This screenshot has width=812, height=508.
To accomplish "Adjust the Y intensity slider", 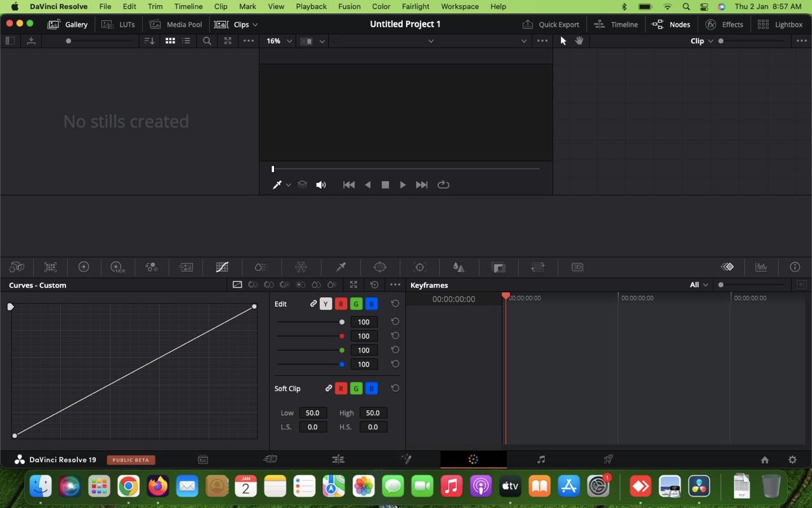I will click(311, 322).
